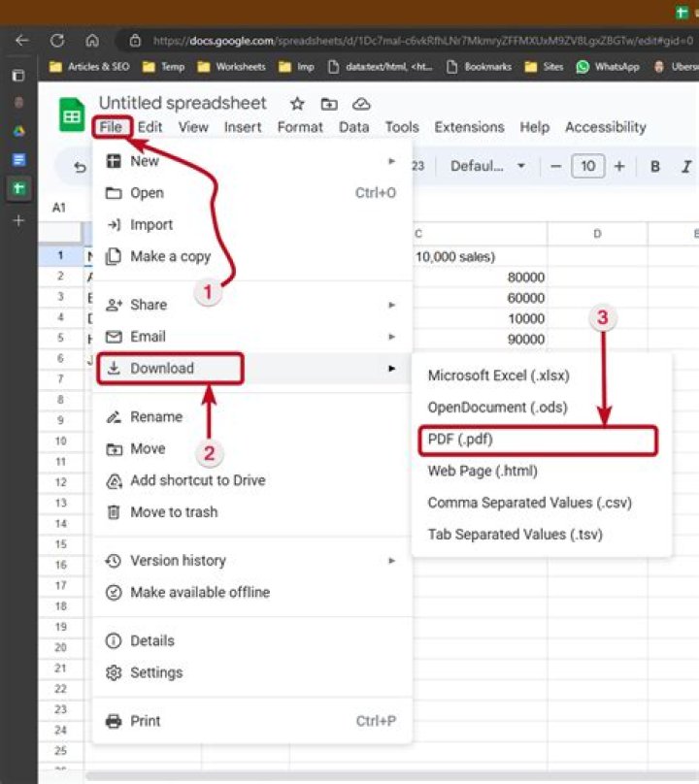This screenshot has width=699, height=784.
Task: Open the Help menu
Action: (534, 127)
